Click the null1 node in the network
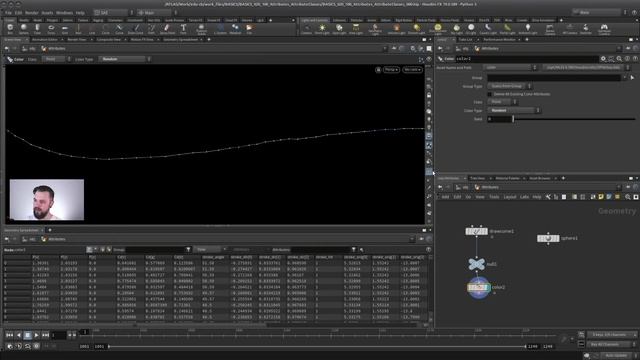 point(476,264)
